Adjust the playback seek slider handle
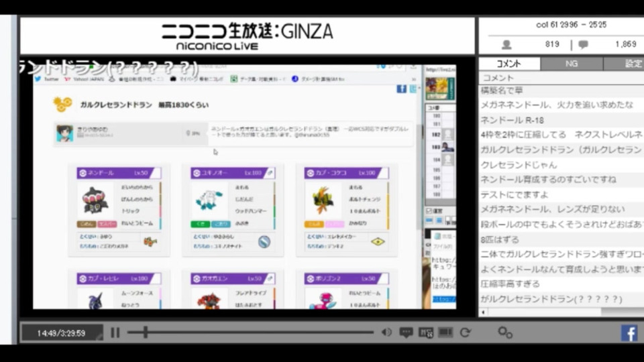This screenshot has width=644, height=362. point(145,332)
